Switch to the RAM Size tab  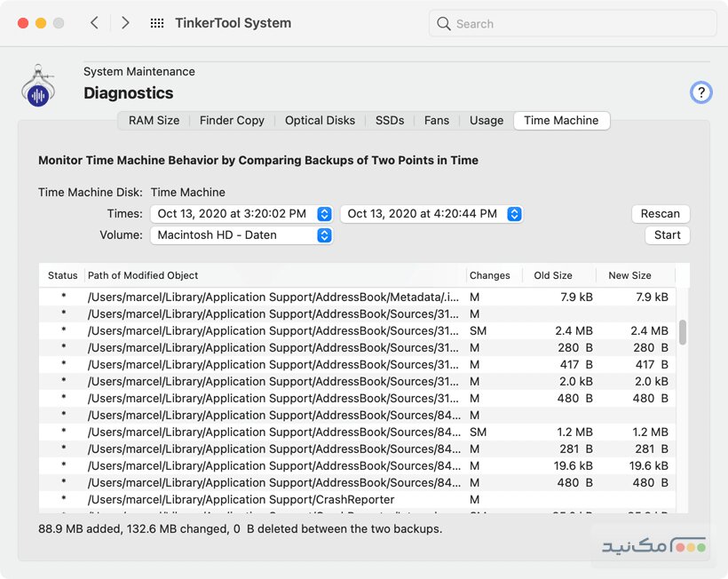pyautogui.click(x=153, y=120)
